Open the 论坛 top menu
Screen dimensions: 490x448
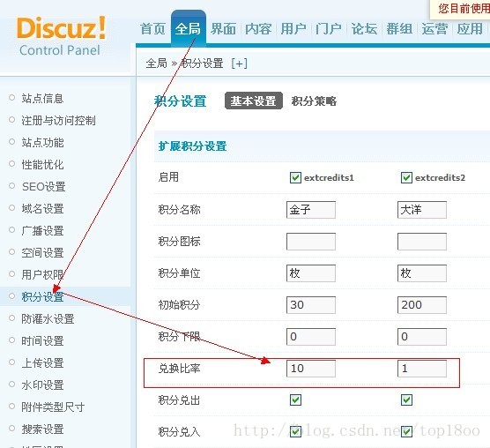[364, 29]
